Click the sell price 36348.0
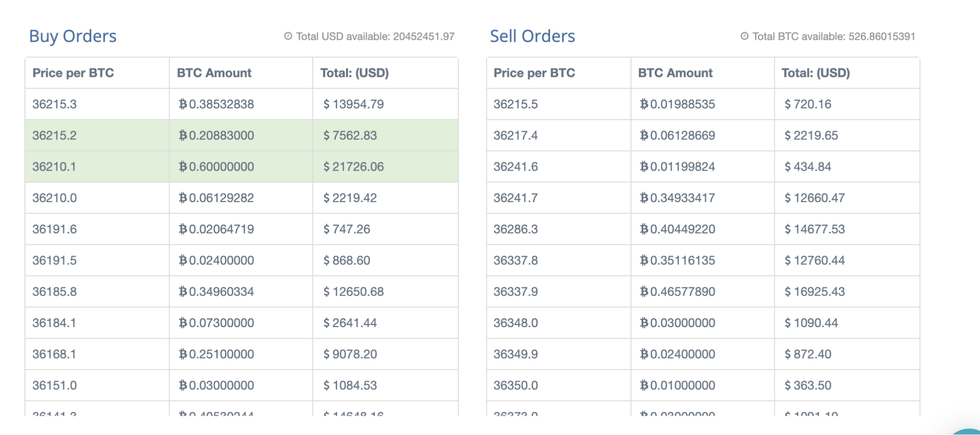Image resolution: width=980 pixels, height=435 pixels. [515, 323]
